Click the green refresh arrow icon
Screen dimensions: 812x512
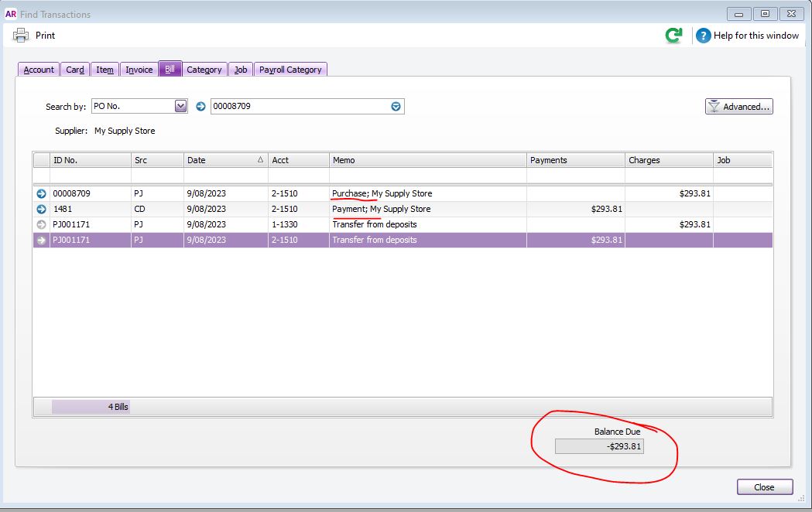coord(673,35)
